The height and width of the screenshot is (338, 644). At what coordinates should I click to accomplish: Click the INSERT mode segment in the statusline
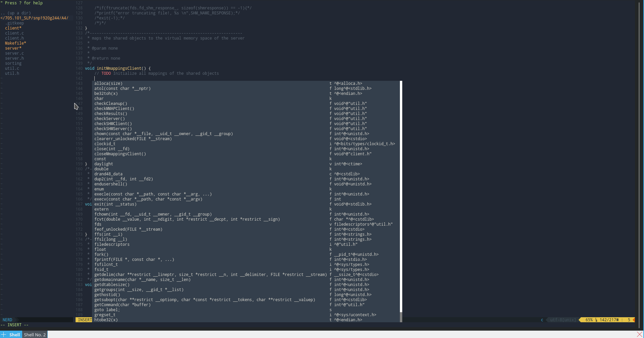85,320
